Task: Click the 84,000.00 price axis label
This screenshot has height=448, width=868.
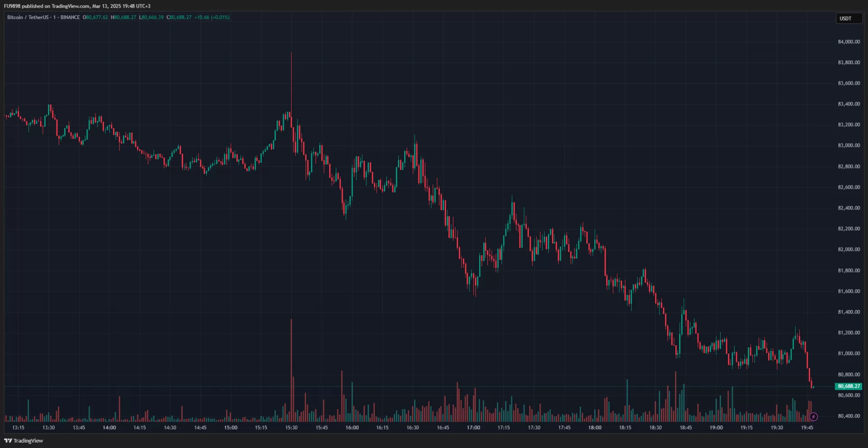Action: pyautogui.click(x=849, y=42)
